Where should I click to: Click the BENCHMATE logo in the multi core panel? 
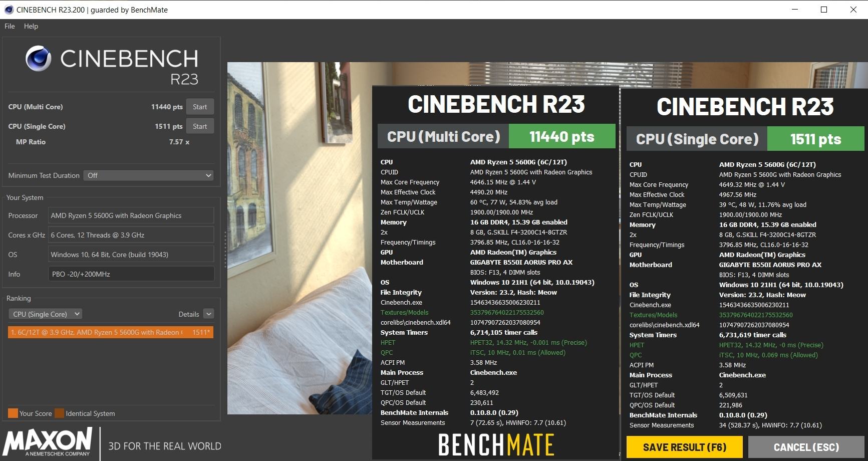tap(496, 445)
